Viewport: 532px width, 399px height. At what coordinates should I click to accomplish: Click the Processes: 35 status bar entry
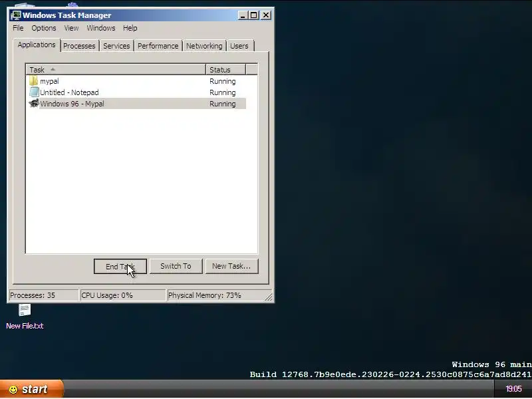click(x=43, y=295)
